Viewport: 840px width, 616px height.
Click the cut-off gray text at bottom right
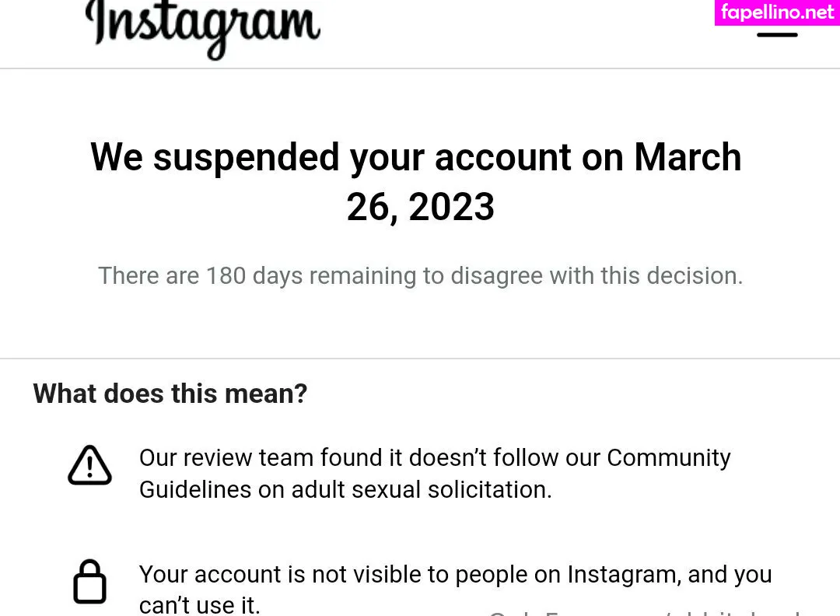point(646,613)
